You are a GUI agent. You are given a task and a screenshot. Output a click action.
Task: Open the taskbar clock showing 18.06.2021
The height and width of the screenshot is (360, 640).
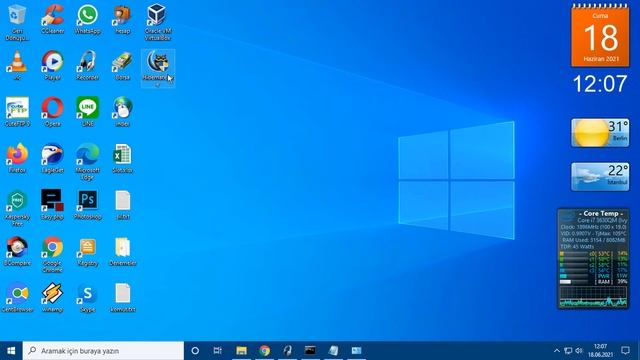click(600, 351)
